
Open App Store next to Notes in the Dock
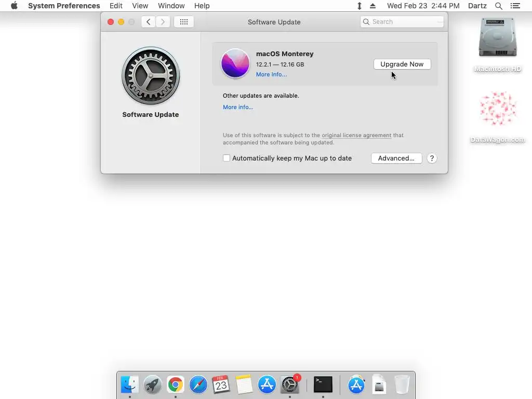(x=267, y=384)
